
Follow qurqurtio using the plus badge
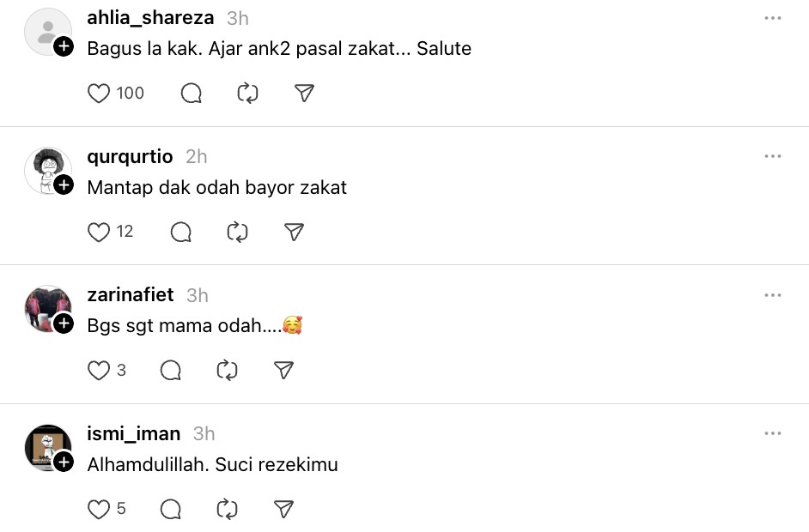pyautogui.click(x=64, y=185)
